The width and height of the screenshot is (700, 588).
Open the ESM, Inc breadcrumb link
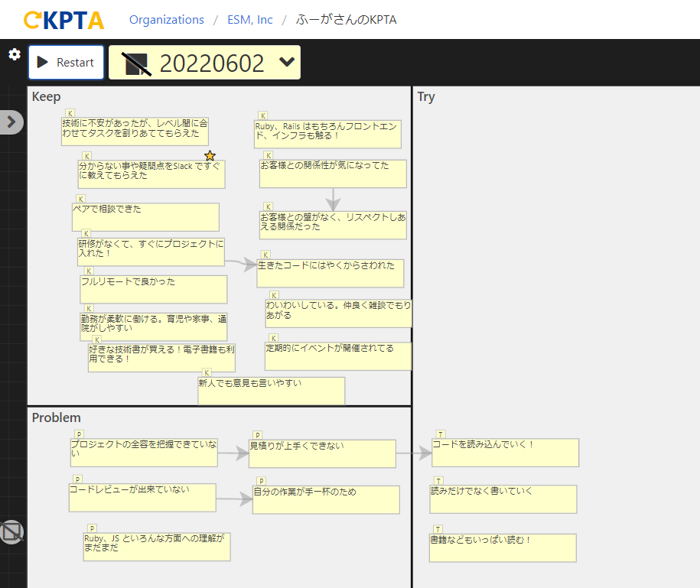(x=250, y=20)
